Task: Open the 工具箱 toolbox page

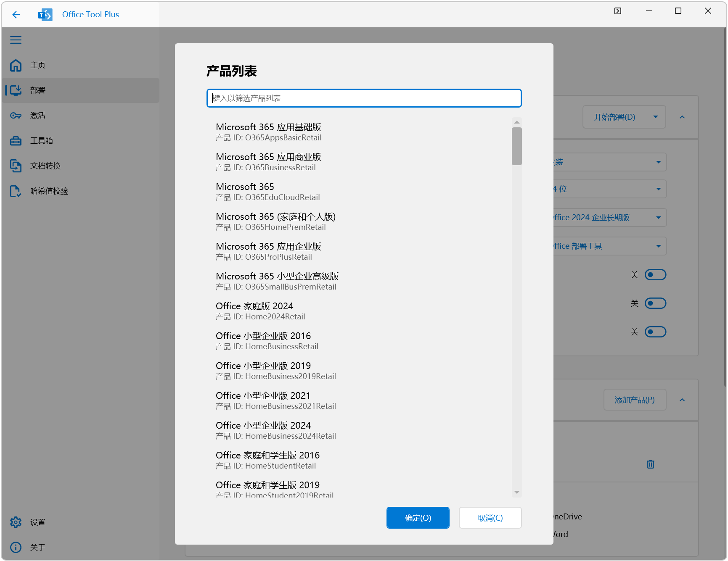Action: tap(80, 141)
